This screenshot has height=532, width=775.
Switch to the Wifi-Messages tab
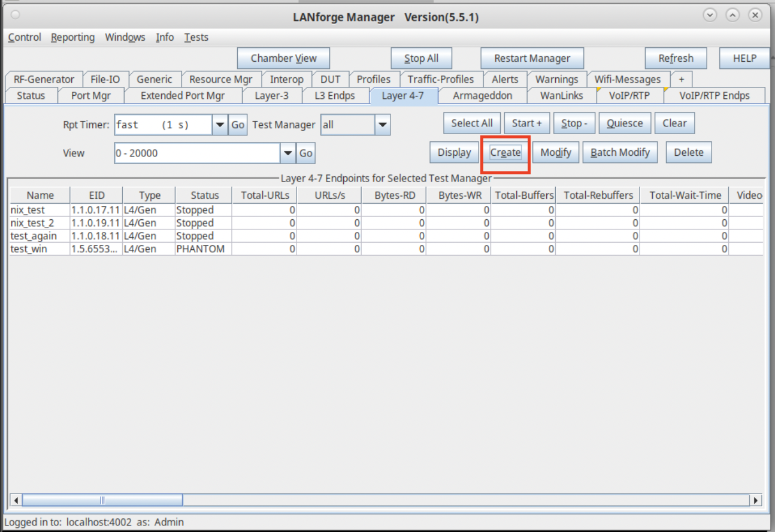coord(628,79)
